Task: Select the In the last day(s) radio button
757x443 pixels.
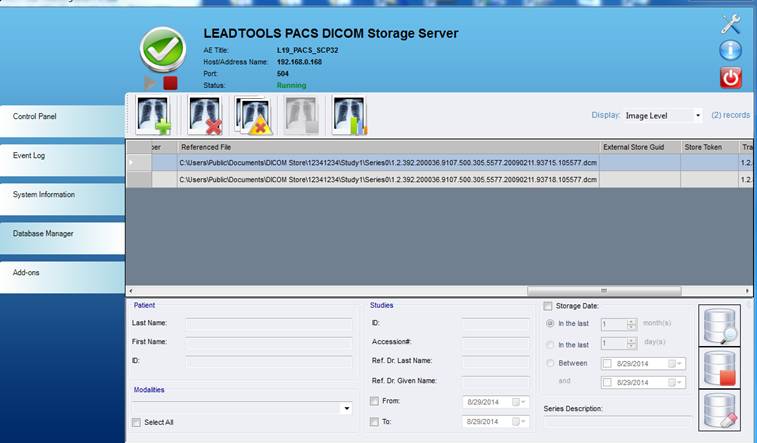Action: coord(550,345)
